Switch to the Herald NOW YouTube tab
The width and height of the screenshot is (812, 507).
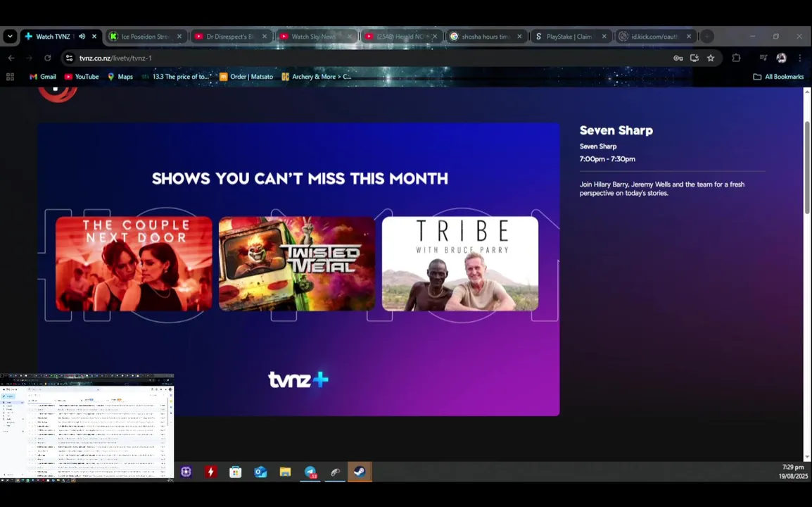400,37
